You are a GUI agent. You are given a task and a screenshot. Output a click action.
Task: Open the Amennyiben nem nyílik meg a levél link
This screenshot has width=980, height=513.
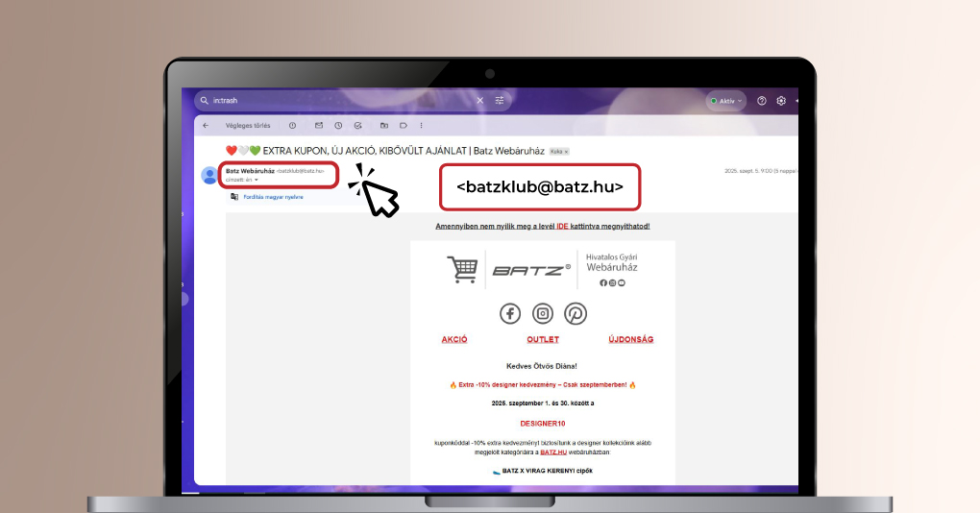543,226
